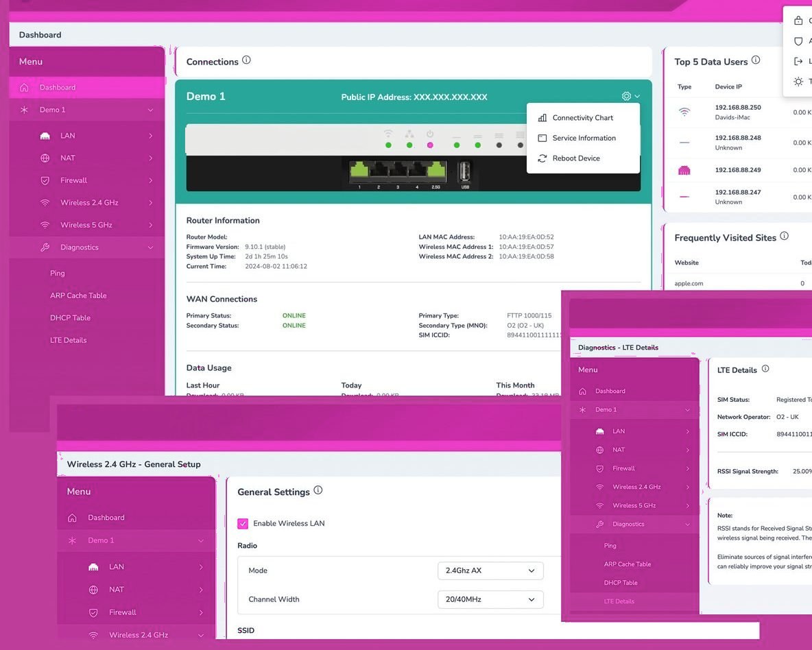Open Dashboard in the LTE Details window menu
This screenshot has height=650, width=812.
[634, 391]
